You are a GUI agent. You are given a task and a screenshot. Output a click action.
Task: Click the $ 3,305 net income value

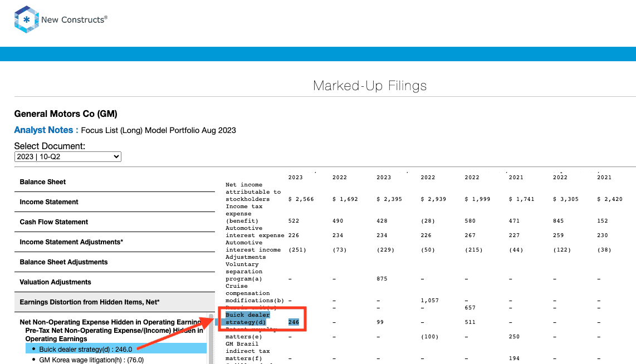(566, 199)
